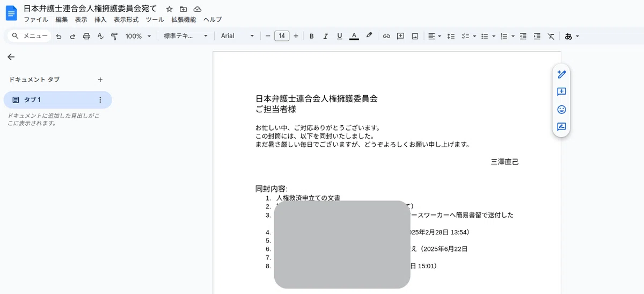Click the redo arrow

[x=72, y=36]
